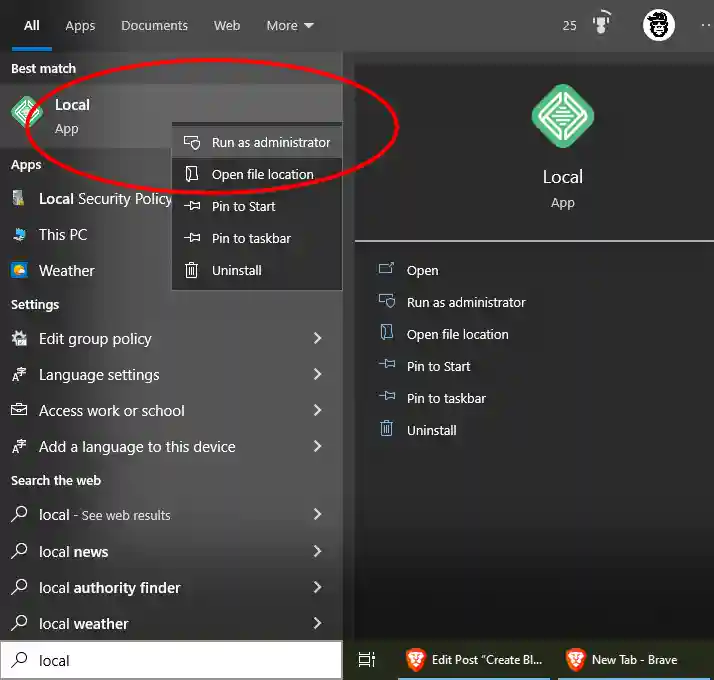Choose Pin to taskbar in the context menu
The image size is (714, 680).
tap(257, 238)
